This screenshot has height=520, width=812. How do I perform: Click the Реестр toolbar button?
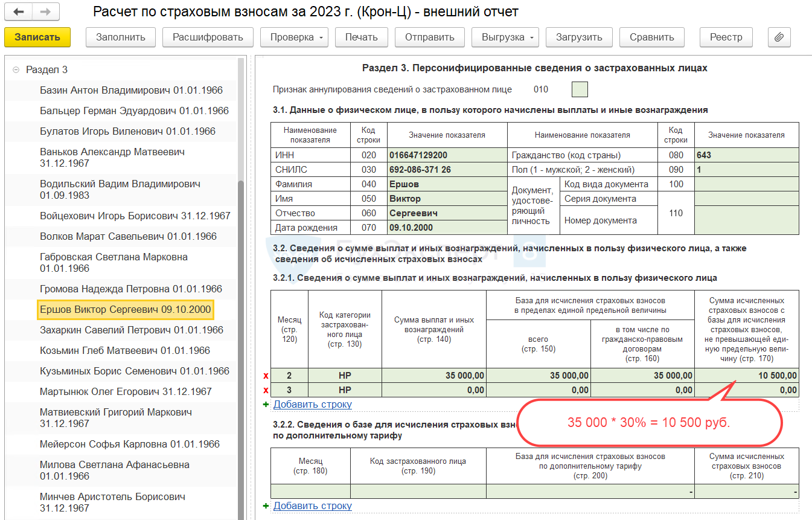coord(726,37)
